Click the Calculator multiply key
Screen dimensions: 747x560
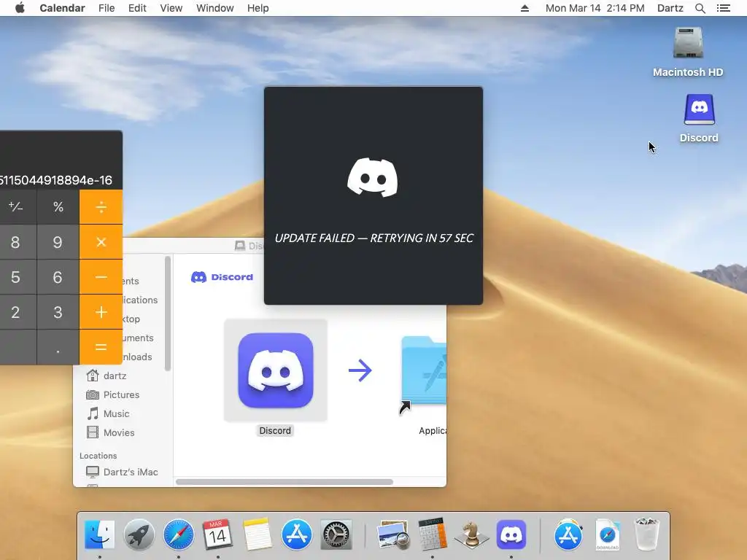(101, 242)
